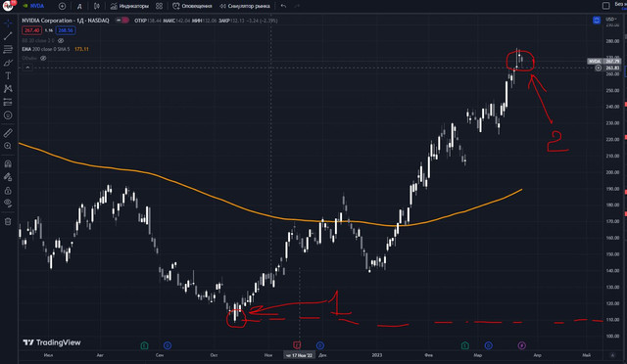
Task: Click the redo arrow in top toolbar
Action: coord(297,6)
